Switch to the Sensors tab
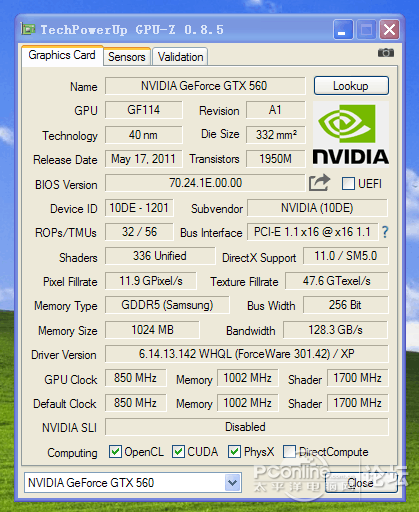This screenshot has width=419, height=512. 127,57
